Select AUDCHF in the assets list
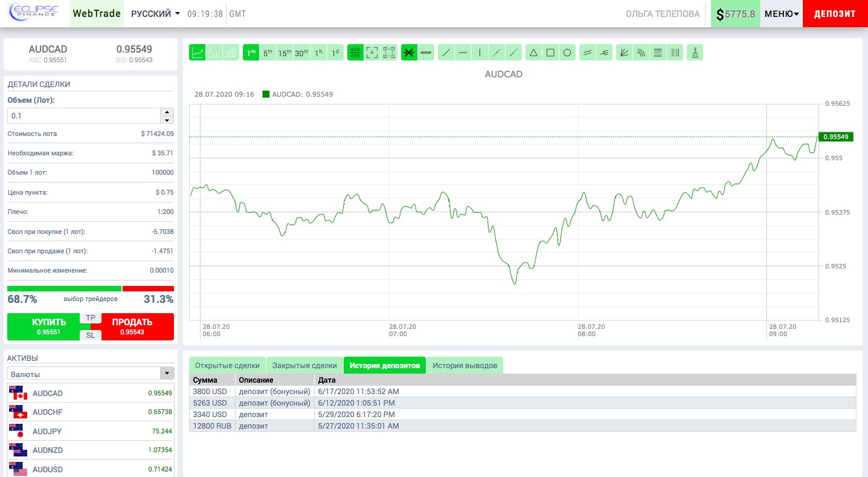868x477 pixels. coord(91,412)
